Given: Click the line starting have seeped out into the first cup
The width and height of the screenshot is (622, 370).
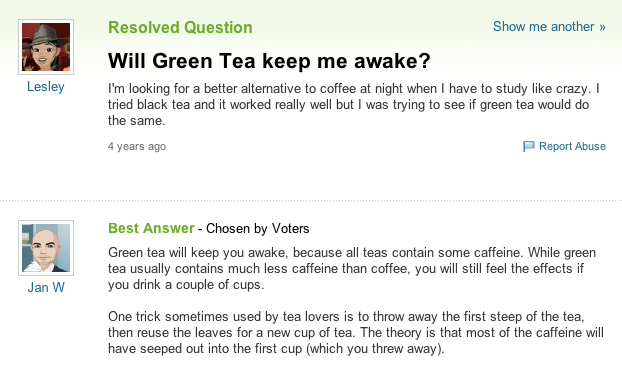Looking at the screenshot, I should 276,349.
